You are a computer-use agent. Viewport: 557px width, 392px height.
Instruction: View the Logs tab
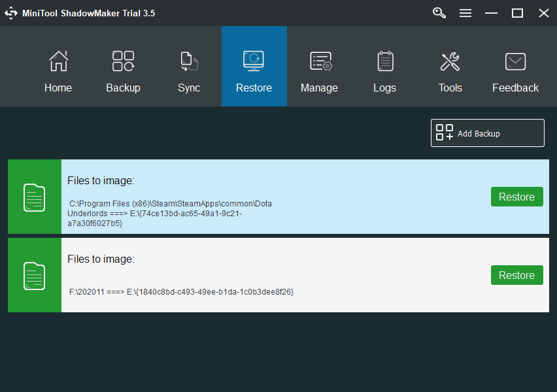click(384, 67)
